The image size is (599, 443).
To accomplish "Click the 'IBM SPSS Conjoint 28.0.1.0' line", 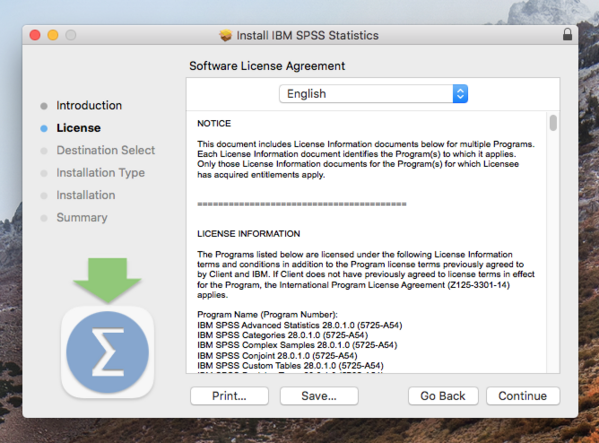I will pyautogui.click(x=277, y=356).
